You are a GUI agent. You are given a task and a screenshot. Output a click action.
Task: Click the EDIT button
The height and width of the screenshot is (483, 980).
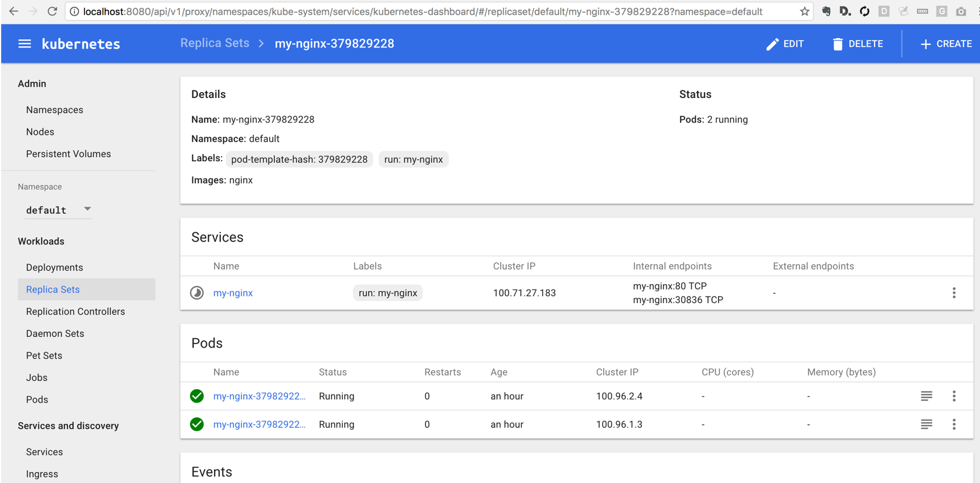785,44
